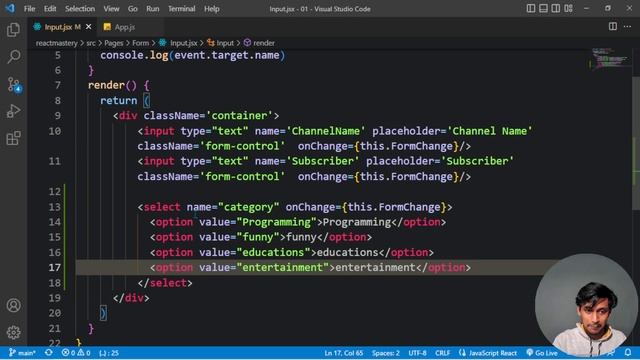Screen dimensions: 640x360
Task: Toggle Secondary Side Bar layout icon
Action: (x=556, y=8)
